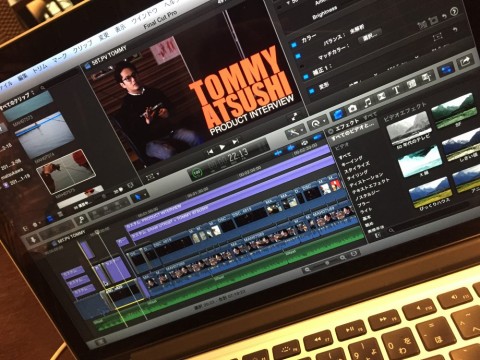Open the Effects browser icon
The width and height of the screenshot is (480, 360).
pos(338,114)
